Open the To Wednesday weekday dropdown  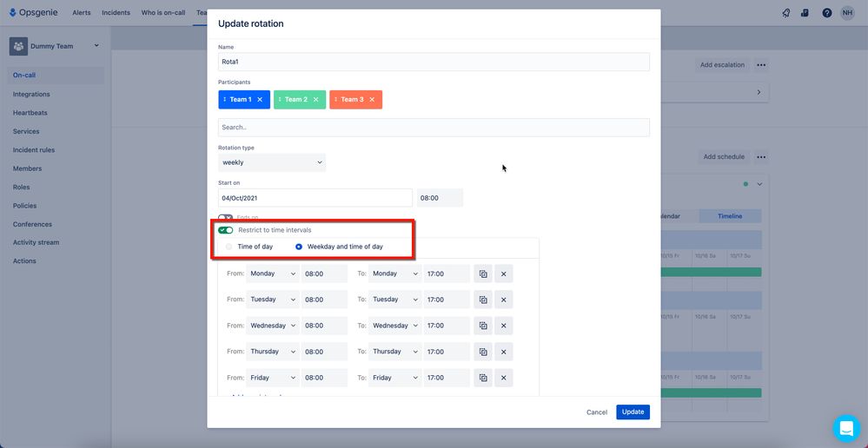coord(395,326)
